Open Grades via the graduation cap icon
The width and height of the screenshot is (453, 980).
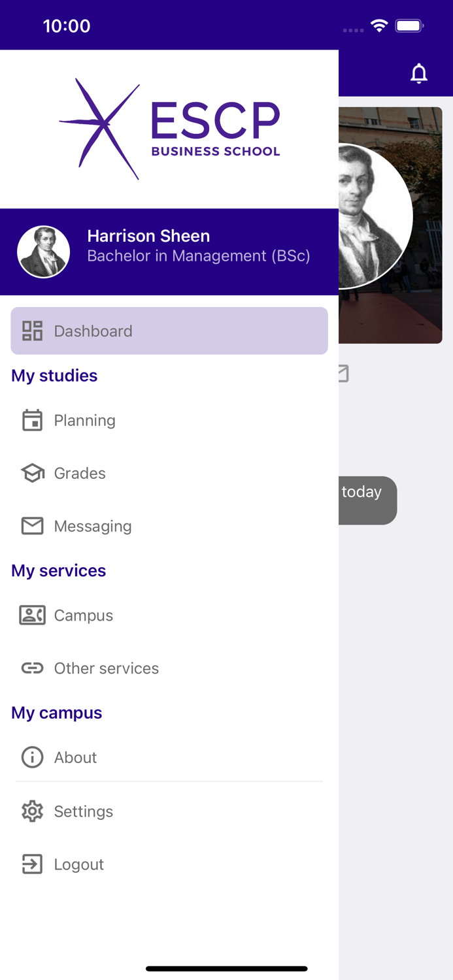(31, 473)
